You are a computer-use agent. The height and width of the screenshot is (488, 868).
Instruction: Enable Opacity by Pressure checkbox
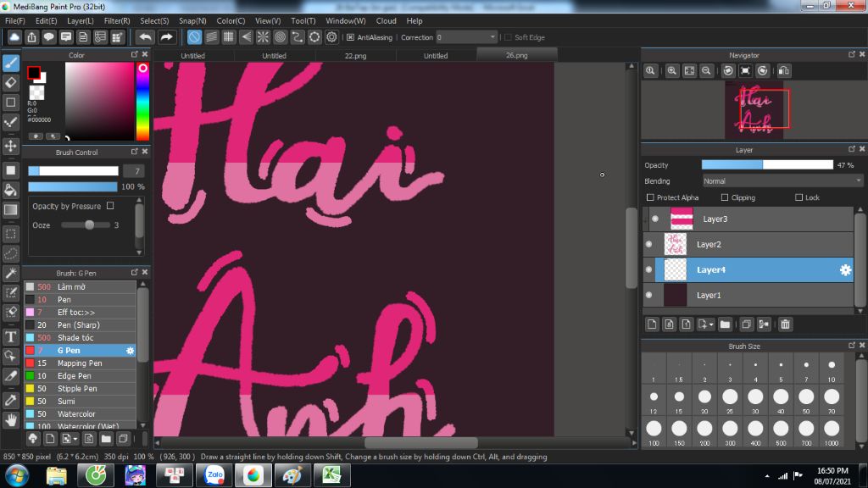(110, 206)
